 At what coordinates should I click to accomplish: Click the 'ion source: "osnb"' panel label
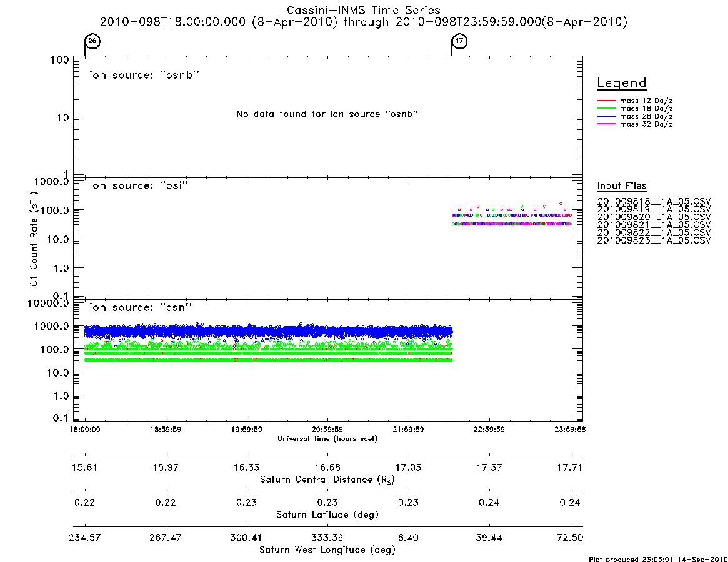pyautogui.click(x=144, y=75)
